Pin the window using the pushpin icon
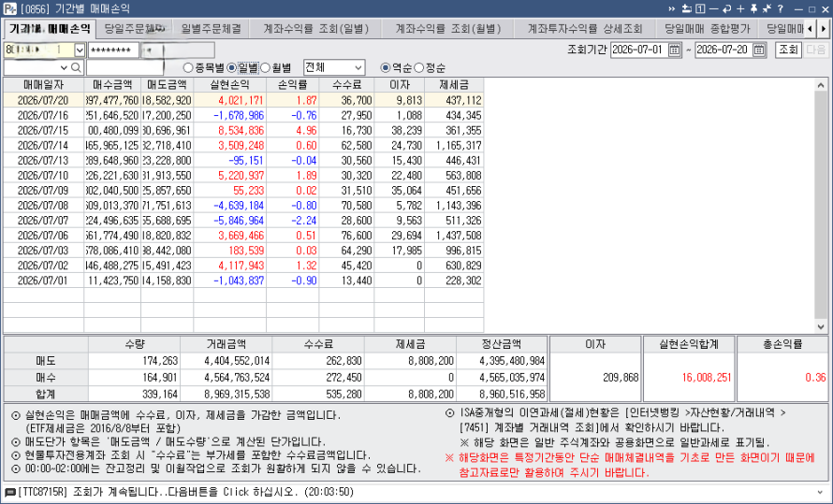This screenshot has width=833, height=504. click(753, 9)
